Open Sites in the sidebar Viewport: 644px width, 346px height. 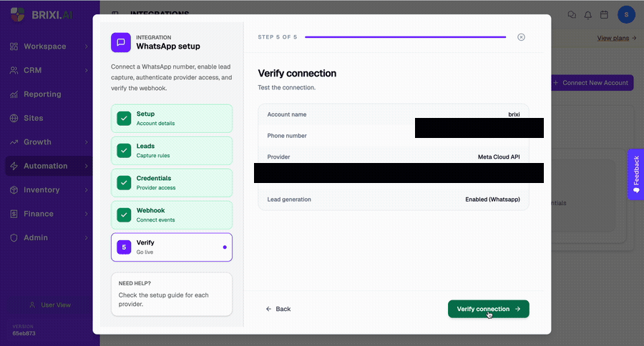49,118
